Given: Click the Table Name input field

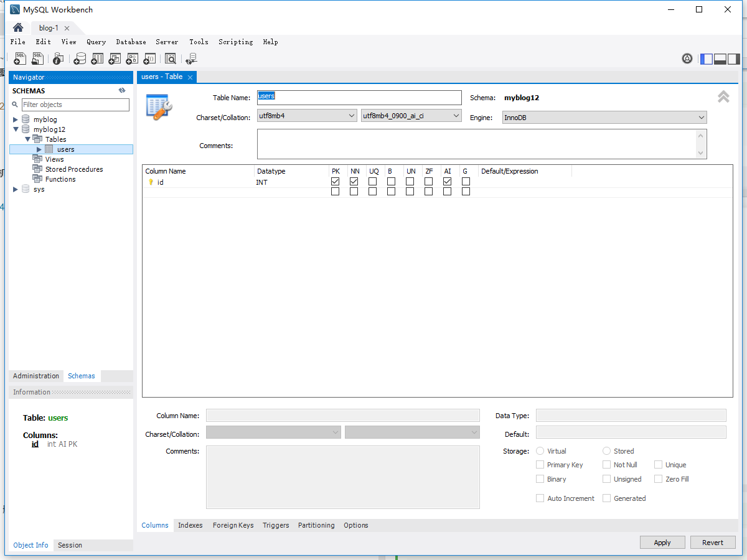Looking at the screenshot, I should pos(359,98).
